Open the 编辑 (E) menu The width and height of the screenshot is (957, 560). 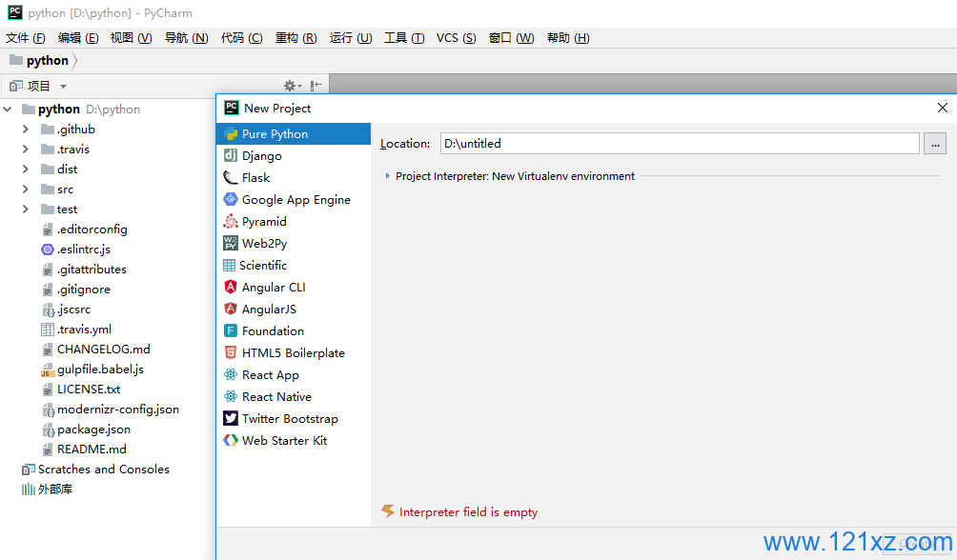click(x=78, y=38)
